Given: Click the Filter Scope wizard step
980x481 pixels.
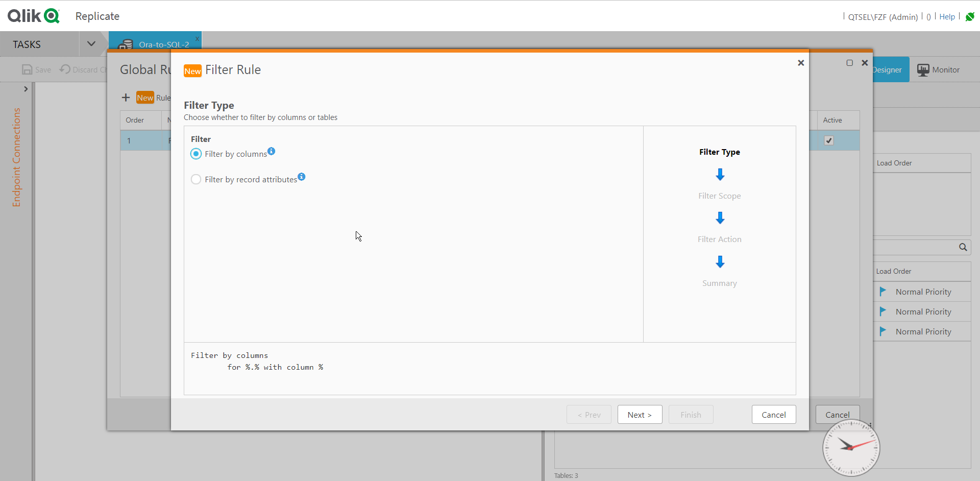Looking at the screenshot, I should (720, 196).
